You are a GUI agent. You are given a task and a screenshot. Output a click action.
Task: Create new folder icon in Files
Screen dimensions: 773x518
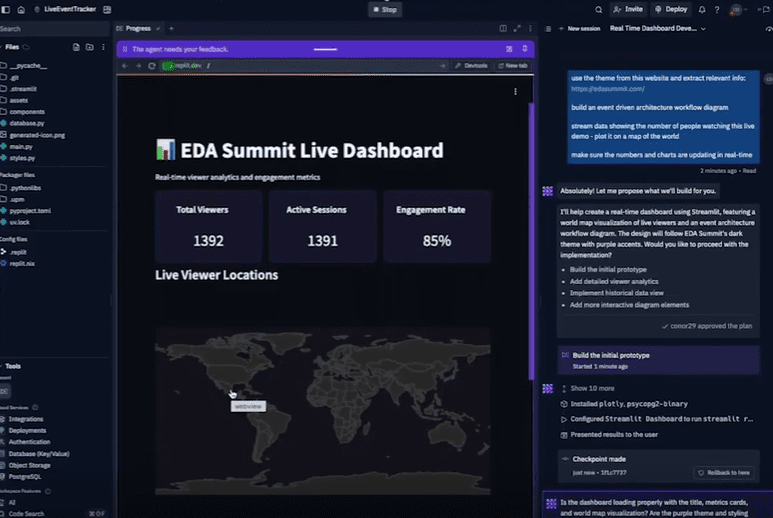(89, 47)
